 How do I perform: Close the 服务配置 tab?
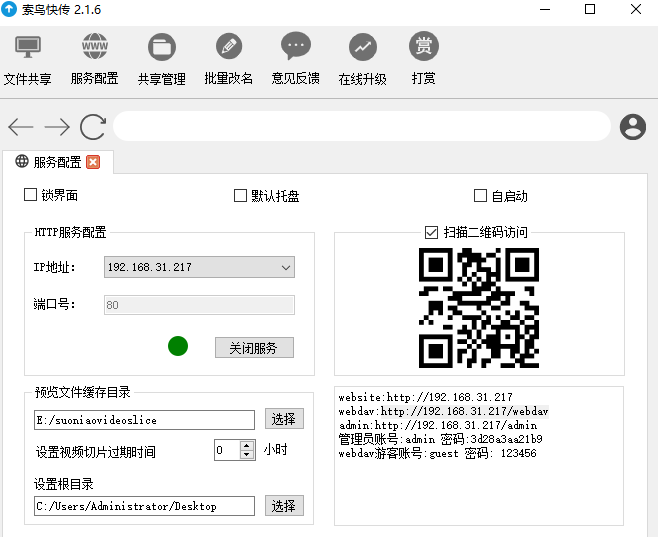pyautogui.click(x=93, y=162)
